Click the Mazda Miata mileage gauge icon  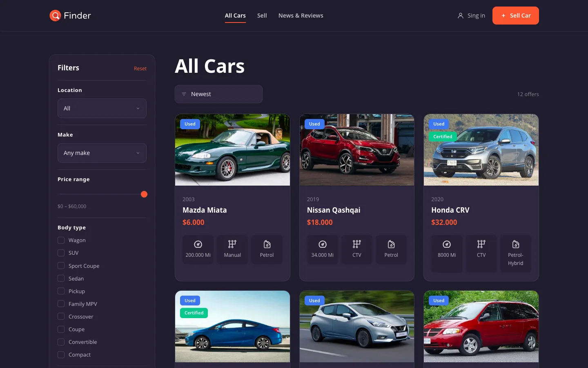pyautogui.click(x=198, y=244)
